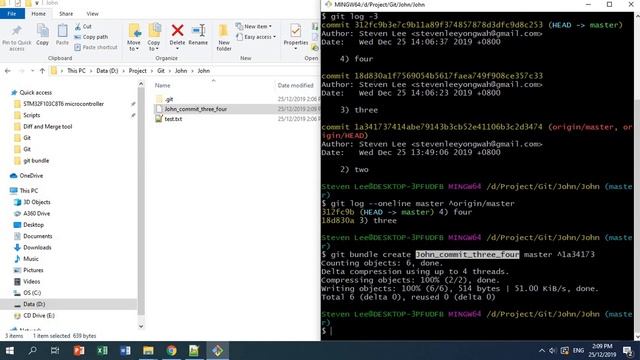Click This PC in address breadcrumb
Image resolution: width=640 pixels, height=360 pixels.
pos(76,71)
